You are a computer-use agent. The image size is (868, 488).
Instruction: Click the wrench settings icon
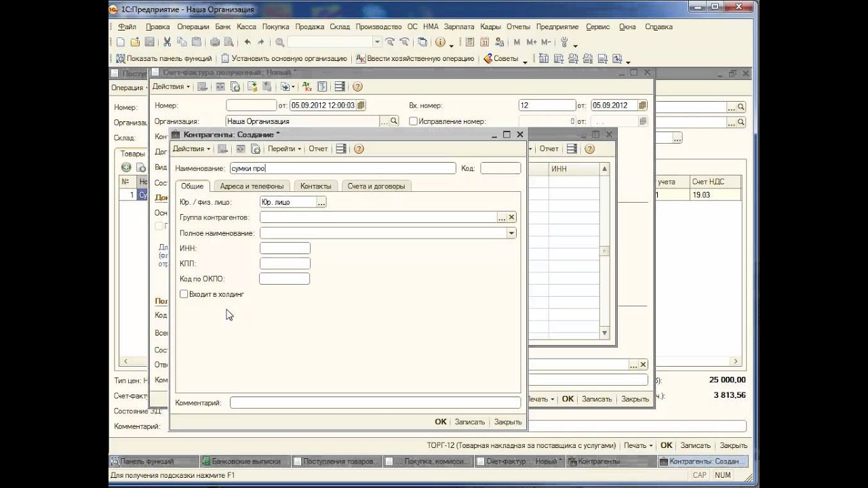point(564,42)
